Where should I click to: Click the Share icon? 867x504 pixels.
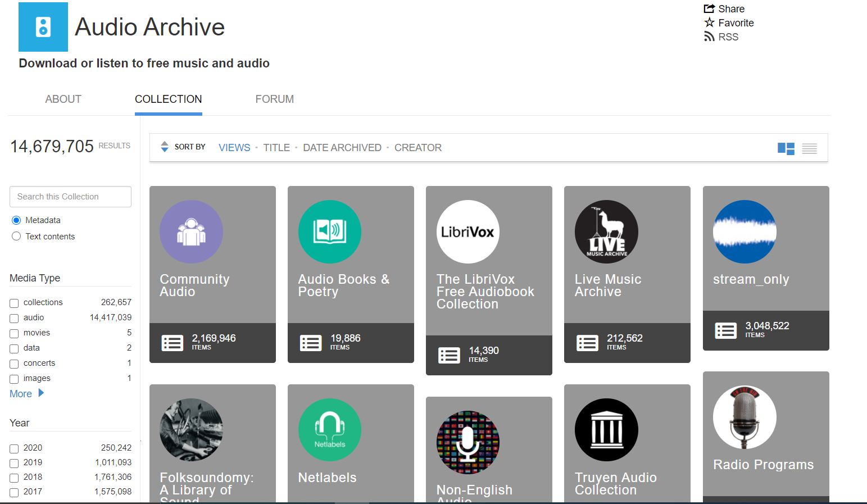tap(709, 8)
